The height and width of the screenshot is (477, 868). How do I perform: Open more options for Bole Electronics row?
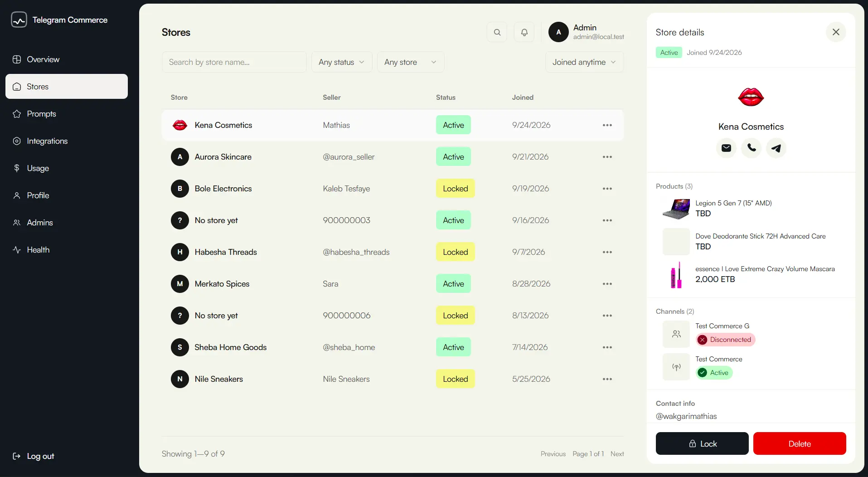tap(607, 189)
